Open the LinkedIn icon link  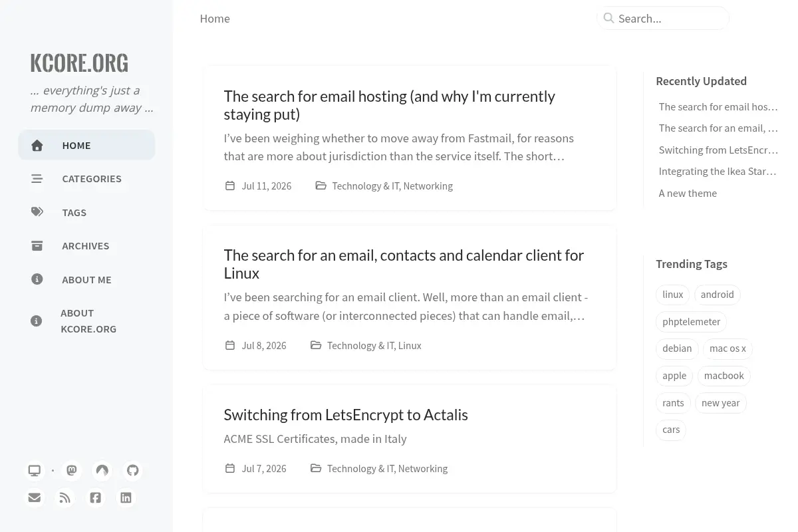coord(126,497)
